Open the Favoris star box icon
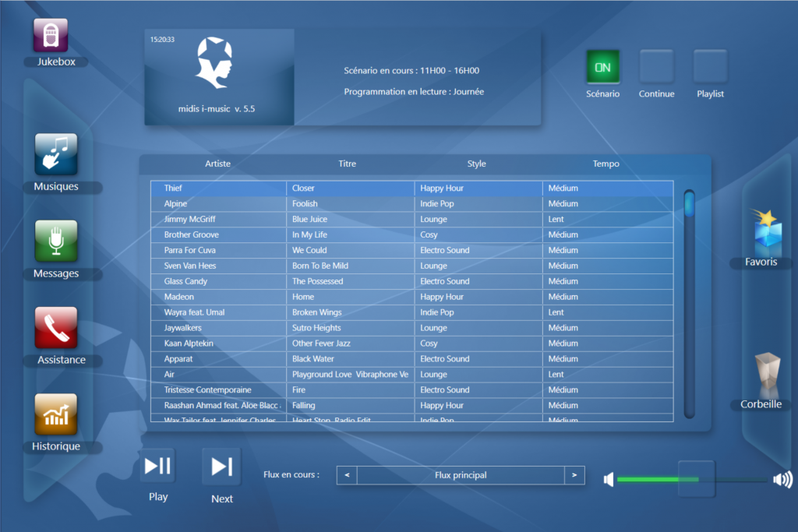 point(767,231)
